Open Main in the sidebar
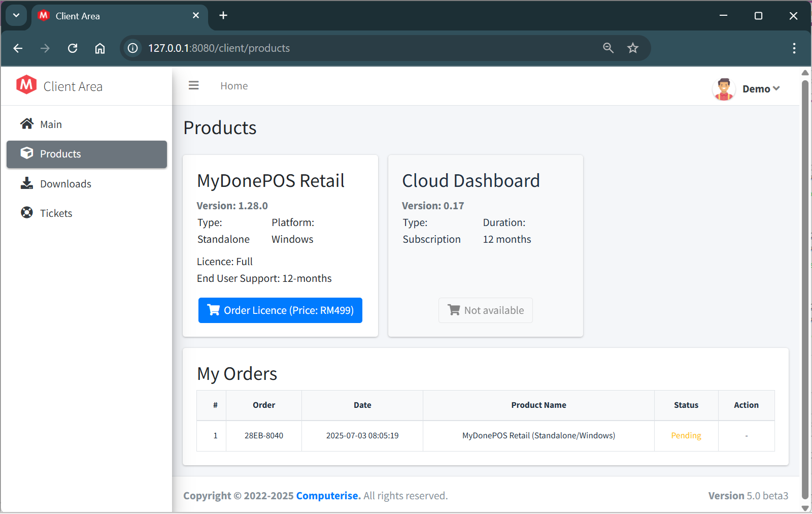The image size is (812, 514). point(51,124)
